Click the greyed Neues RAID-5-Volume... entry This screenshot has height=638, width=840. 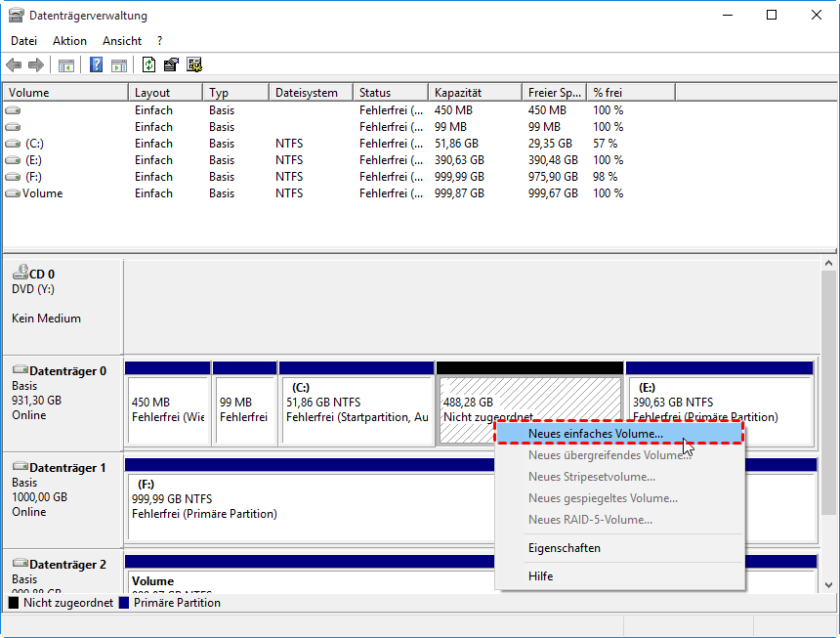pos(618,520)
